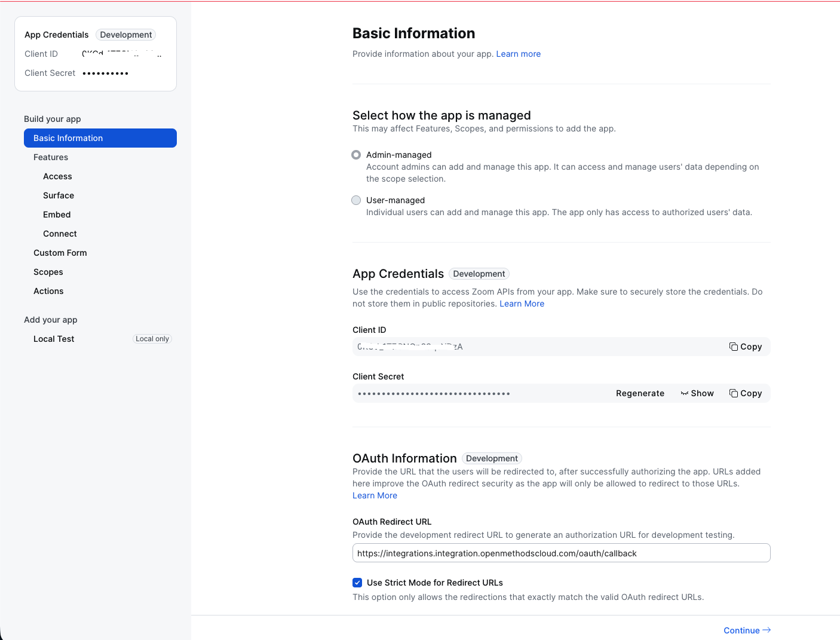The image size is (840, 640).
Task: Click the Continue arrow icon
Action: pyautogui.click(x=767, y=630)
